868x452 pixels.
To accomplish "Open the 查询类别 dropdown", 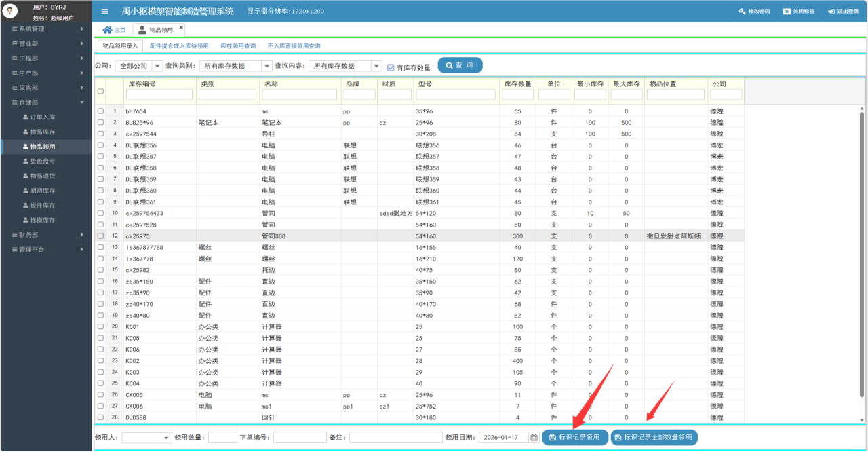I will coord(267,67).
